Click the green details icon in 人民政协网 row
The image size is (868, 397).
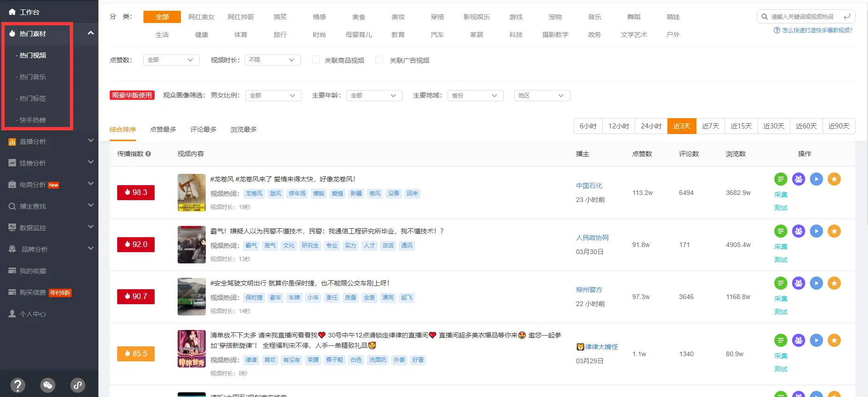(x=780, y=231)
